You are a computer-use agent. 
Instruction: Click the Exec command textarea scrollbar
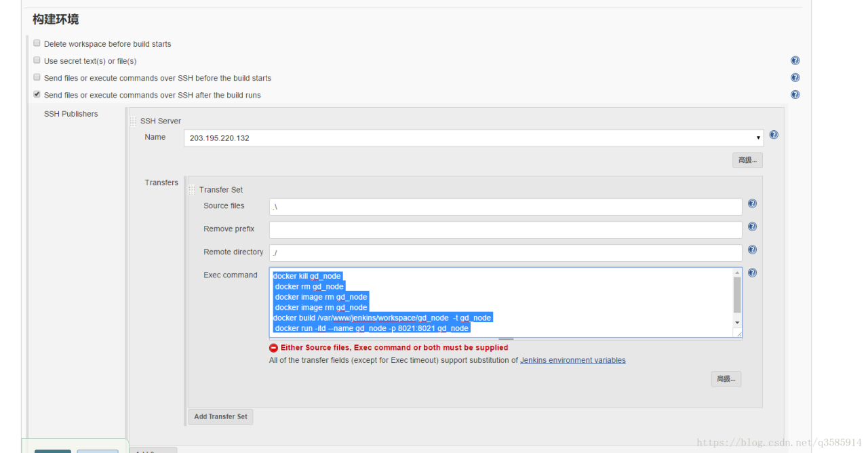pos(737,296)
